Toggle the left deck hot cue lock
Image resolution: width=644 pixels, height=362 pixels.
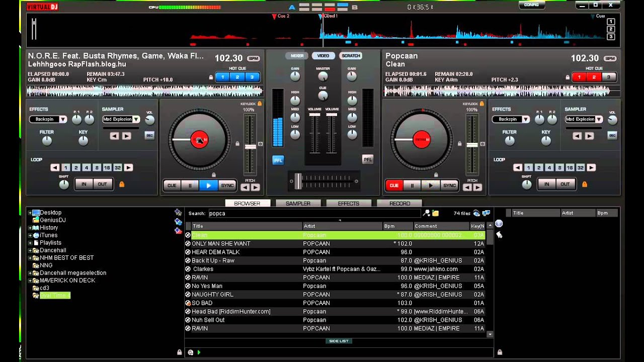click(x=211, y=77)
